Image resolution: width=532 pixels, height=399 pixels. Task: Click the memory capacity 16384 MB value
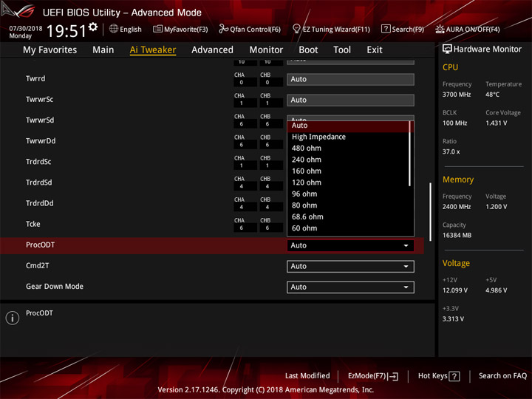click(457, 235)
